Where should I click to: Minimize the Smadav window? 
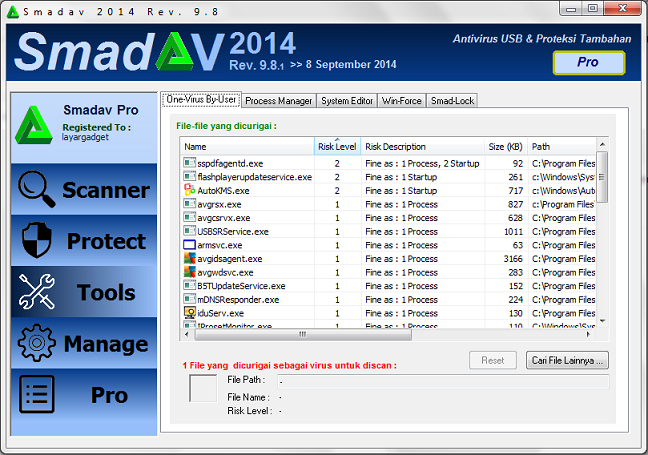[571, 8]
